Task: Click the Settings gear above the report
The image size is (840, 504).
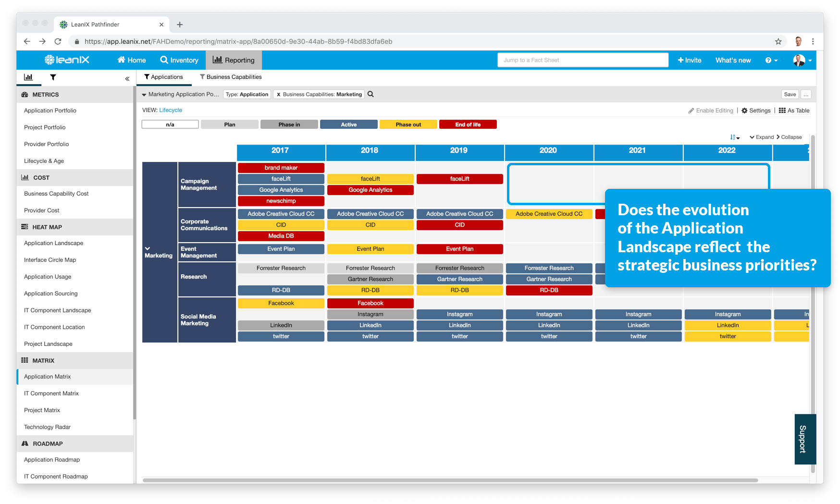Action: tap(756, 110)
